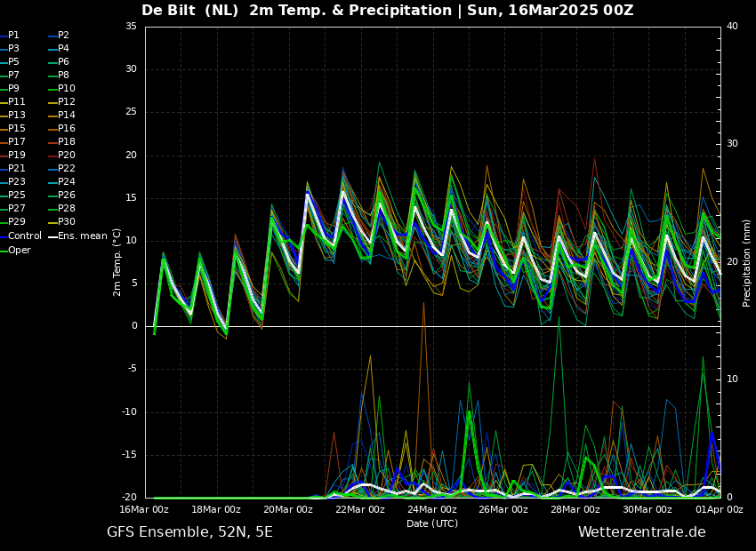
Task: Select the P17 legend entry
Action: coord(13,141)
